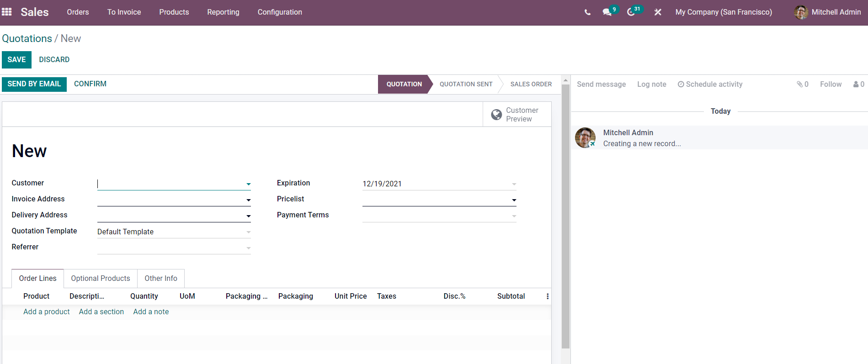Click Mitchell Admin avatar in chatter
868x364 pixels.
586,137
